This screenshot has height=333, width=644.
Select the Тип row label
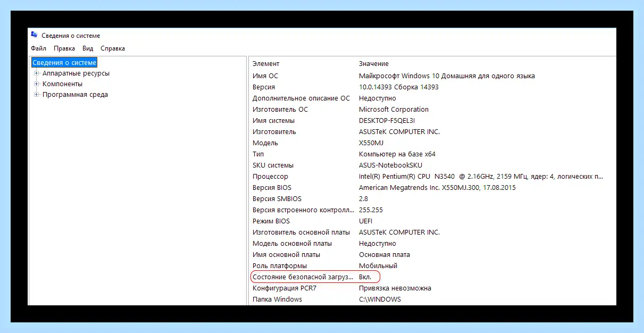coord(258,154)
